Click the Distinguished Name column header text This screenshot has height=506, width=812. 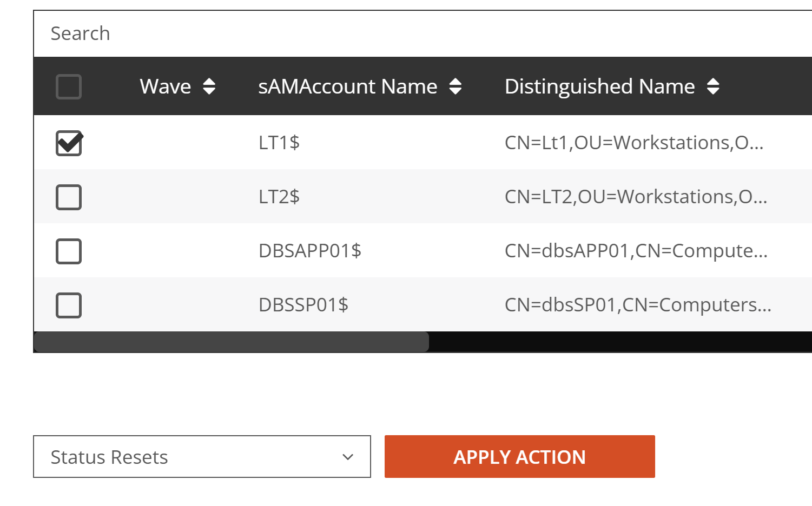(x=599, y=86)
